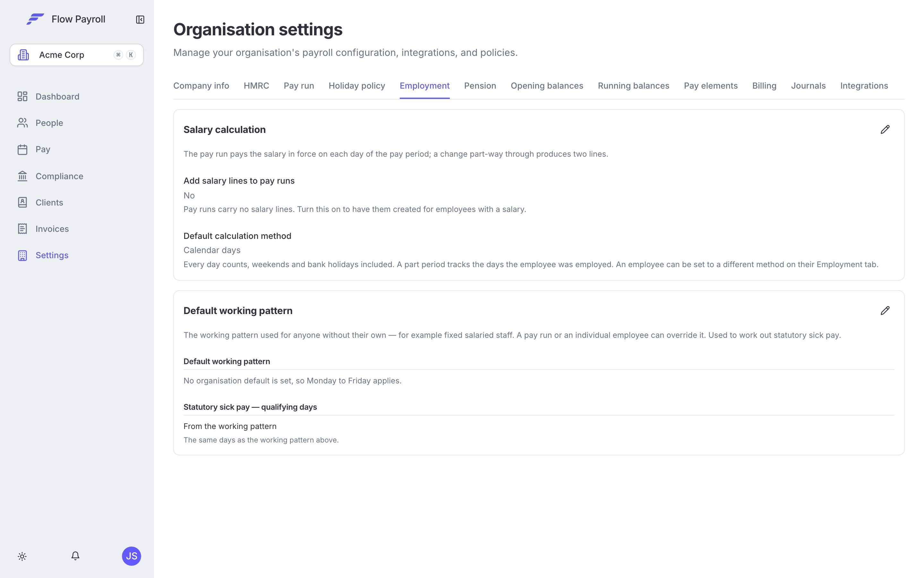Click the Pay calendar icon
This screenshot has height=578, width=924.
click(22, 149)
